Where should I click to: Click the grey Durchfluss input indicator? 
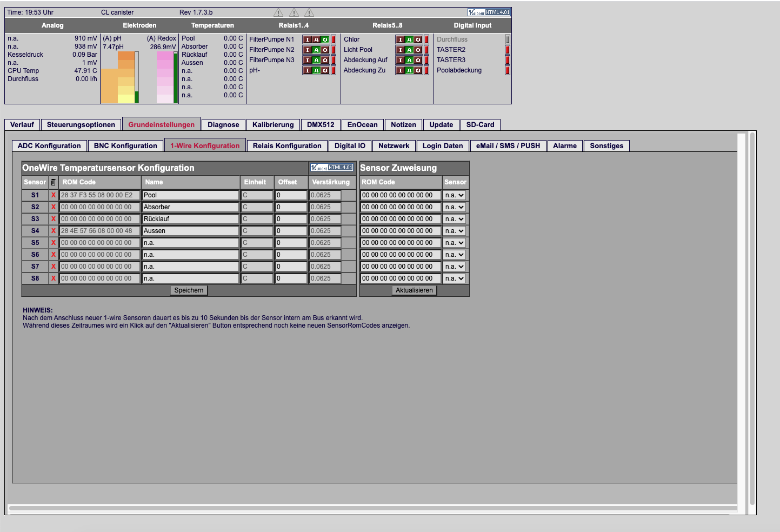pos(508,39)
